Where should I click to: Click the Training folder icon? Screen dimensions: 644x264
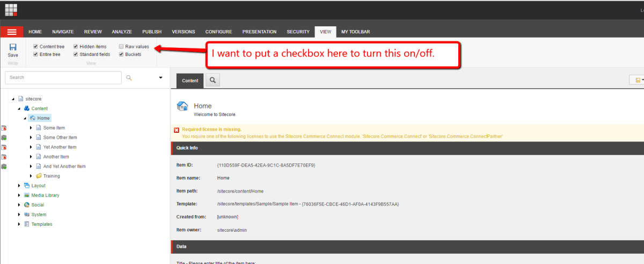(39, 176)
